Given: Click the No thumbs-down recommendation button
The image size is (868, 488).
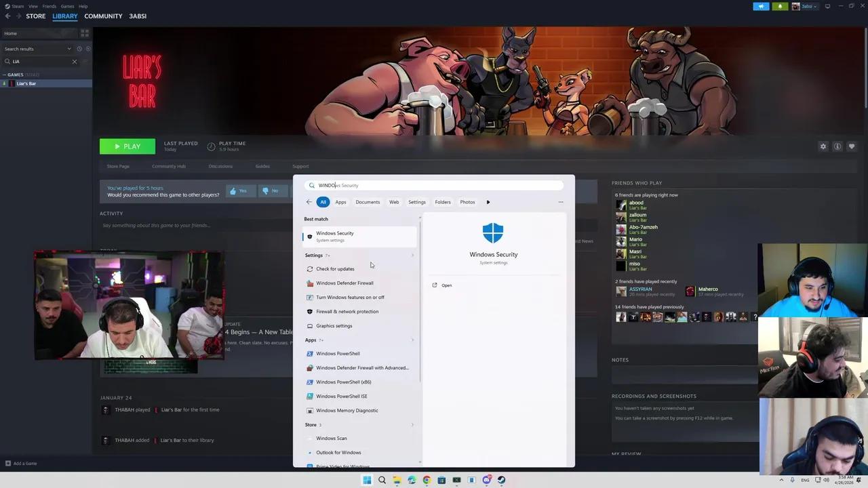Looking at the screenshot, I should point(273,191).
